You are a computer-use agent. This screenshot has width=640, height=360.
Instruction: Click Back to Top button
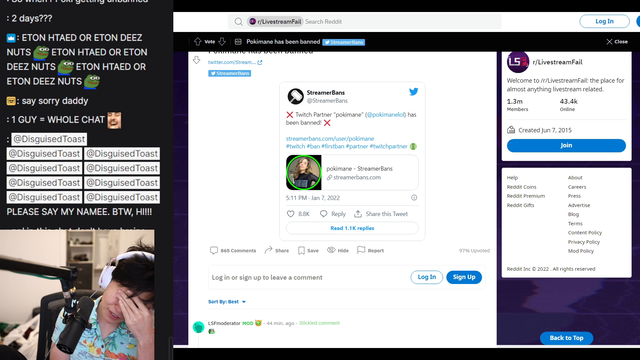(566, 338)
